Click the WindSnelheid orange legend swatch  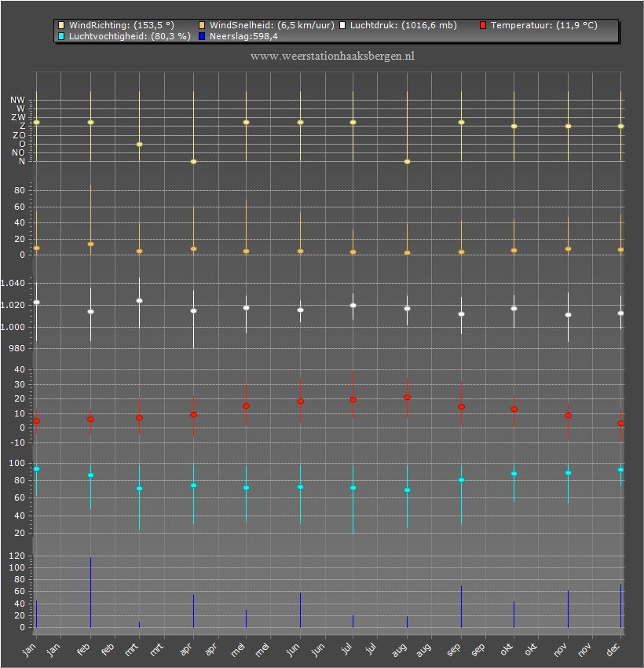202,26
